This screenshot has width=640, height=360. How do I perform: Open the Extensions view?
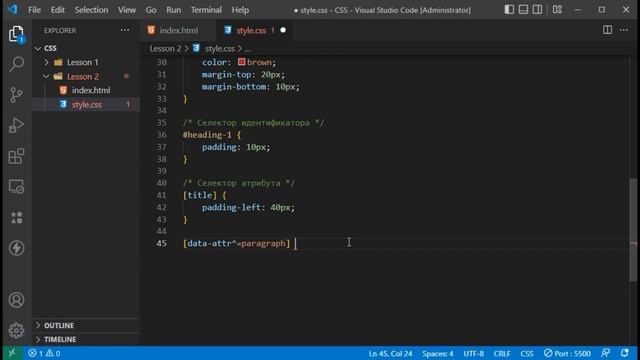16,156
